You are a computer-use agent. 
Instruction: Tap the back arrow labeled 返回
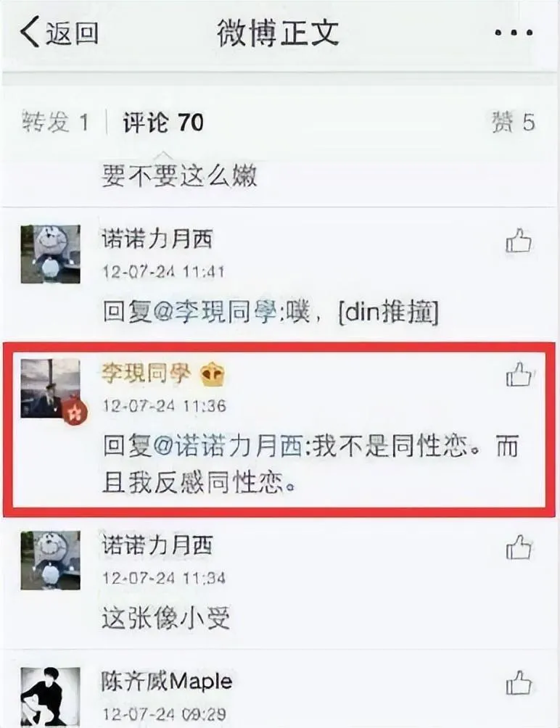[x=59, y=32]
